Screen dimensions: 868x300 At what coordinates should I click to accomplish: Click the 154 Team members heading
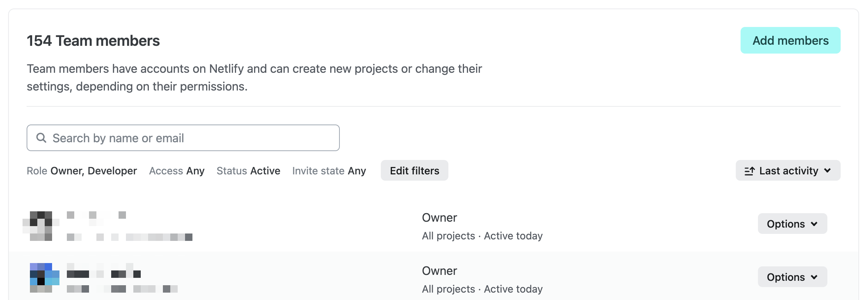(x=93, y=41)
